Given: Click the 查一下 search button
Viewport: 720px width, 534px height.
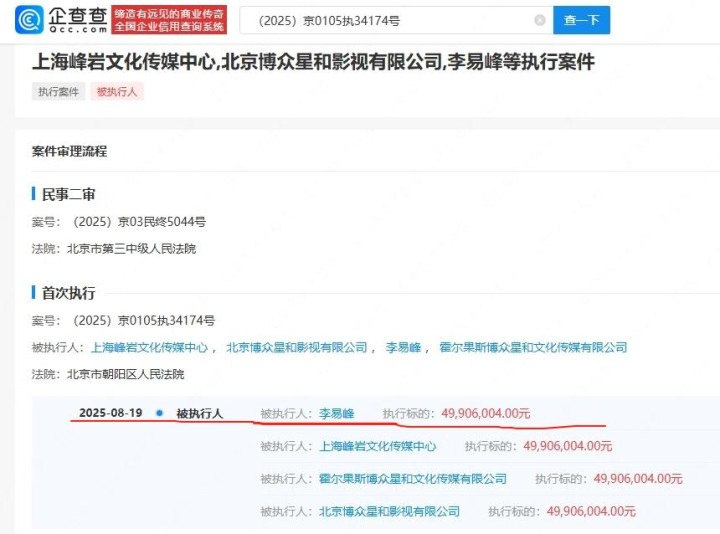Looking at the screenshot, I should pos(581,20).
